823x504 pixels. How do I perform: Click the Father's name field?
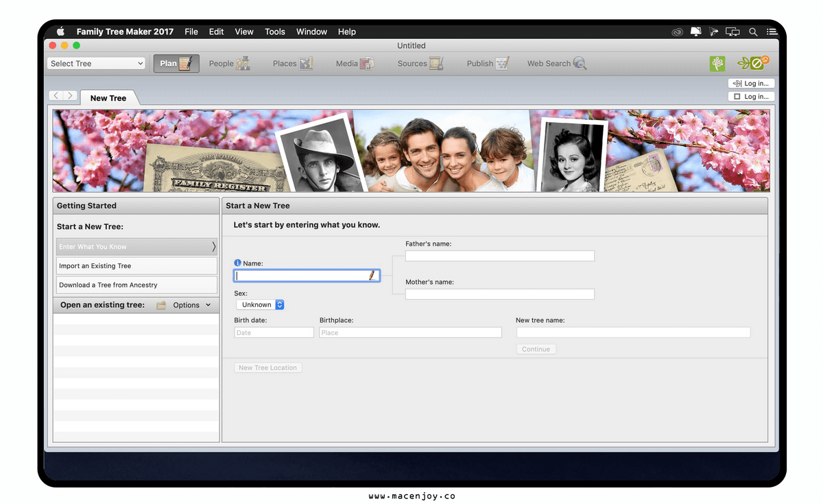(x=500, y=256)
